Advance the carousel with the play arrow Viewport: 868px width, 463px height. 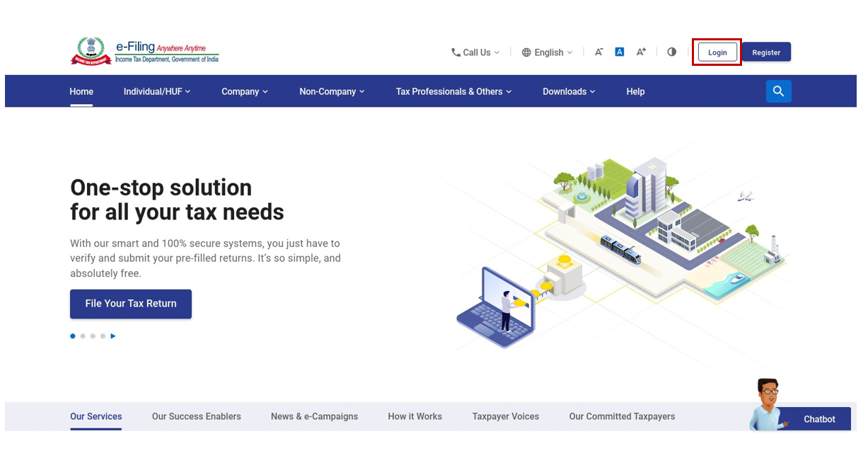tap(113, 336)
